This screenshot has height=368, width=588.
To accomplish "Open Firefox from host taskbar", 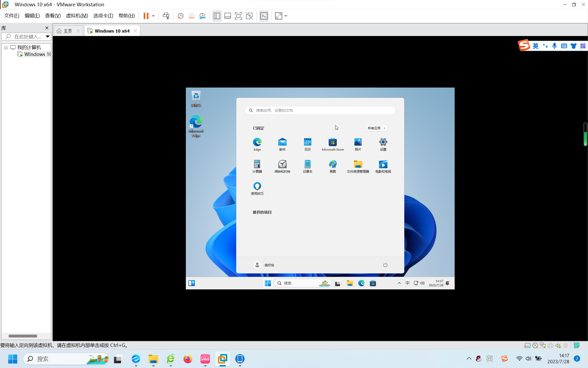I will (x=188, y=359).
